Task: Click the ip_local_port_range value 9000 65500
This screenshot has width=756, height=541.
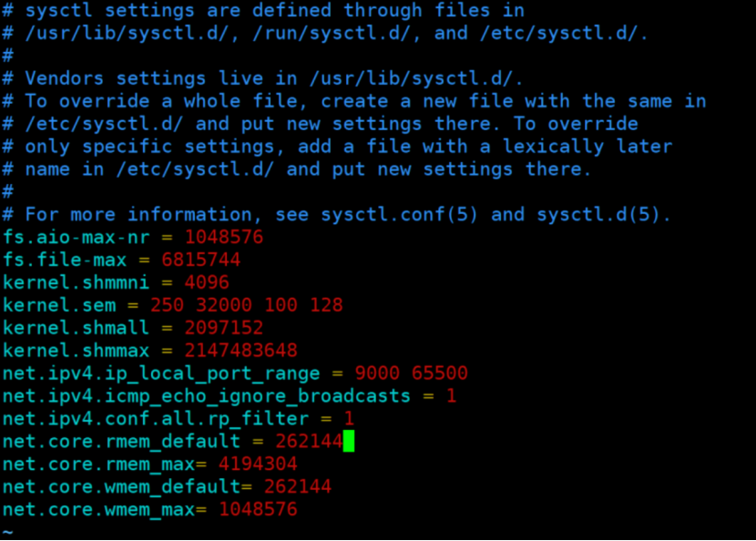Action: (x=411, y=373)
